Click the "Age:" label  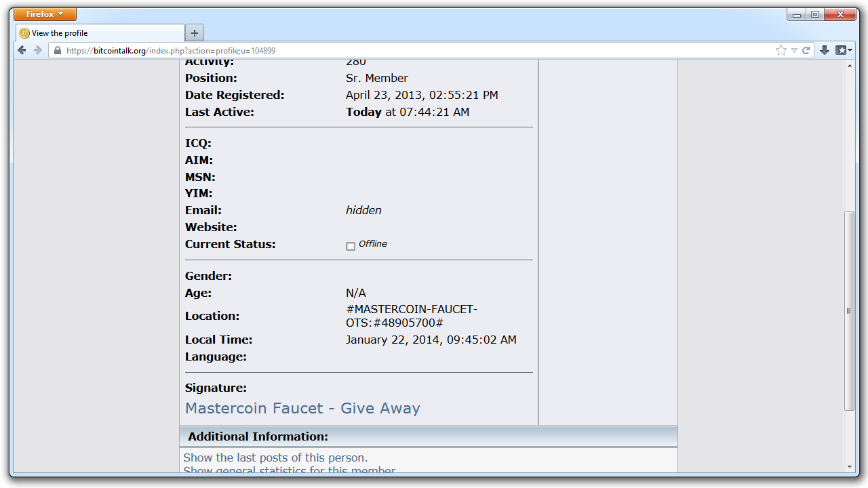point(198,293)
